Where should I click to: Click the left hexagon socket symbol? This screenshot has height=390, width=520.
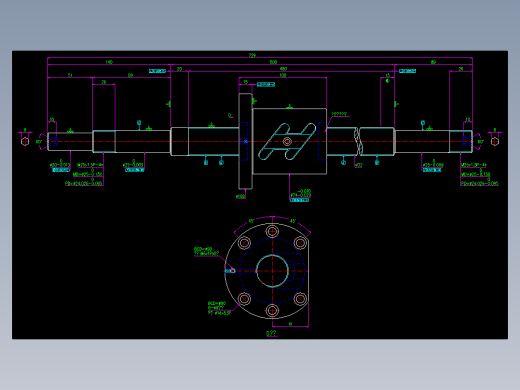pyautogui.click(x=25, y=141)
